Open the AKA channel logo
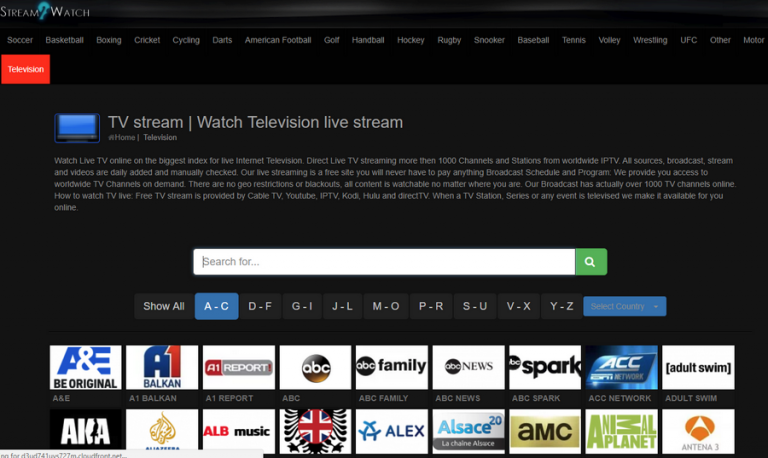This screenshot has width=768, height=458. click(86, 432)
